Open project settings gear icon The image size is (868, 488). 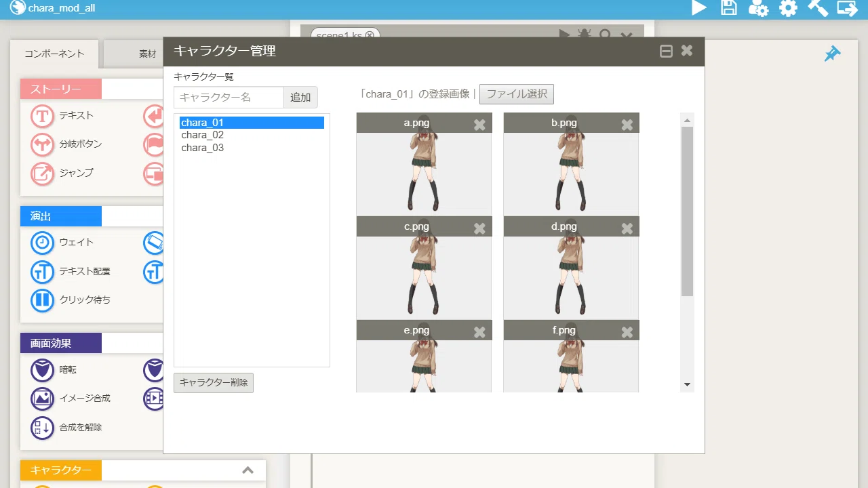(x=788, y=8)
